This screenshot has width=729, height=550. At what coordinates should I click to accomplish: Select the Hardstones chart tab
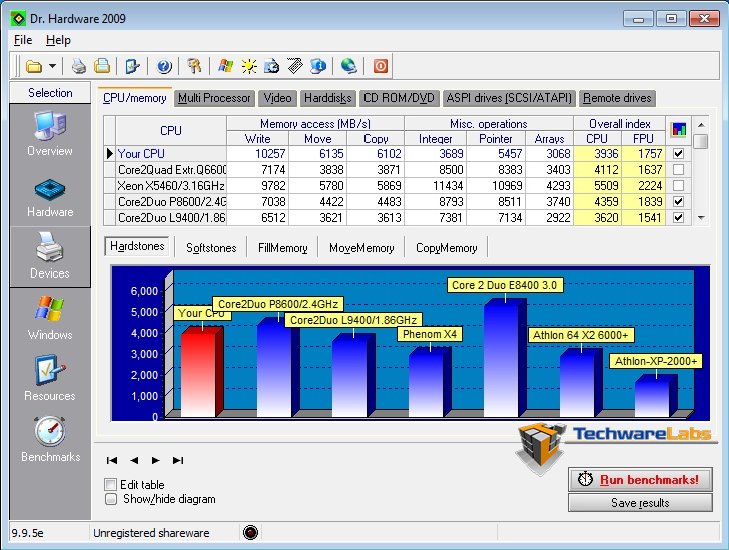point(137,246)
